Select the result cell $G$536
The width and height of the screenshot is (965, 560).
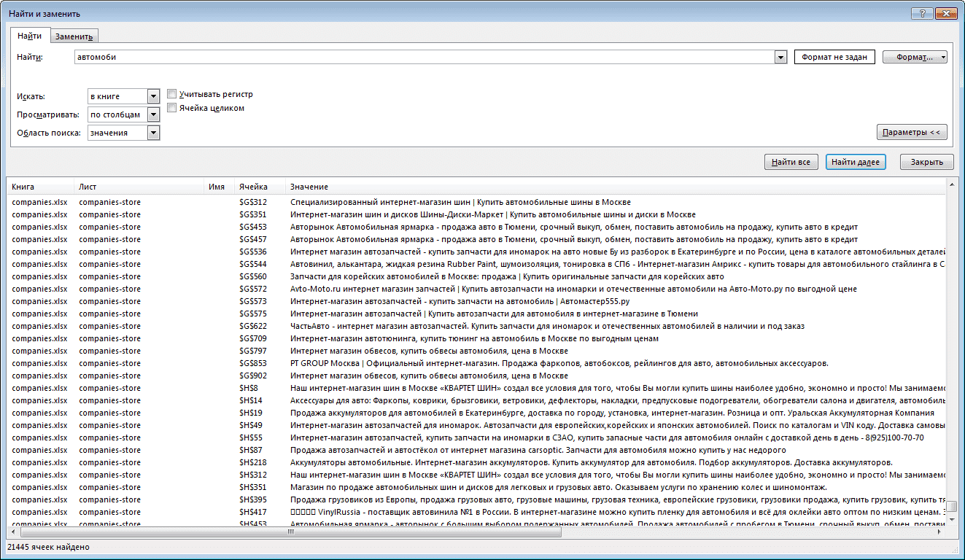pyautogui.click(x=253, y=252)
